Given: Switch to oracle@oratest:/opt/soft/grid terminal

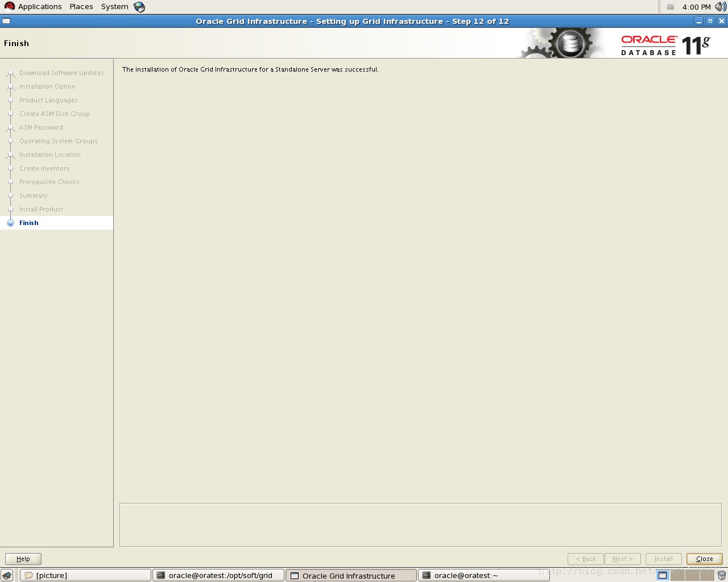Looking at the screenshot, I should click(218, 575).
